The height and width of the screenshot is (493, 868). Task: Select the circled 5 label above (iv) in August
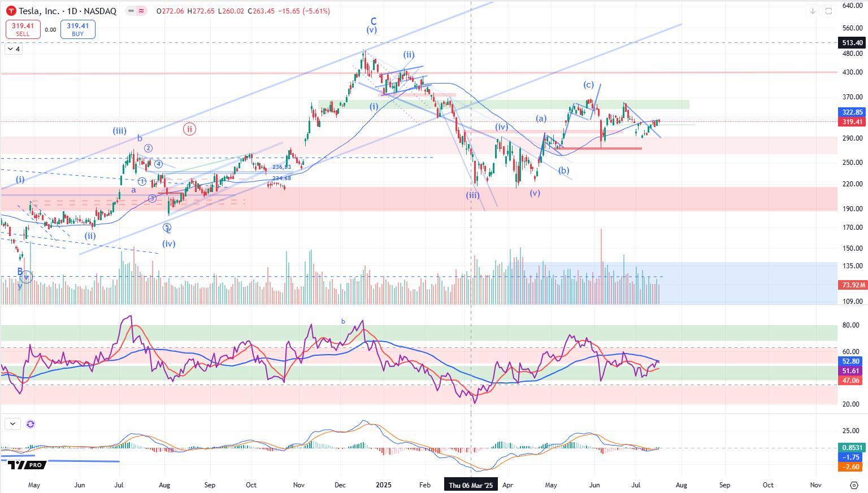[x=167, y=227]
